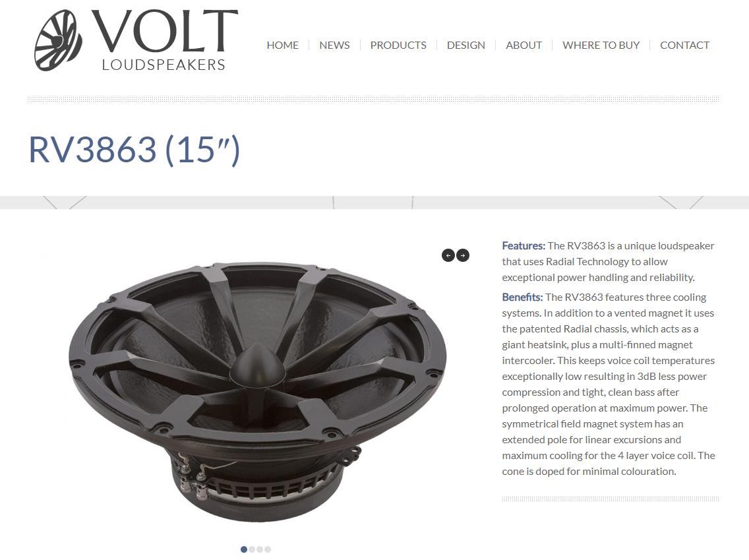Select the third slideshow indicator dot
This screenshot has height=560, width=749.
tap(260, 549)
